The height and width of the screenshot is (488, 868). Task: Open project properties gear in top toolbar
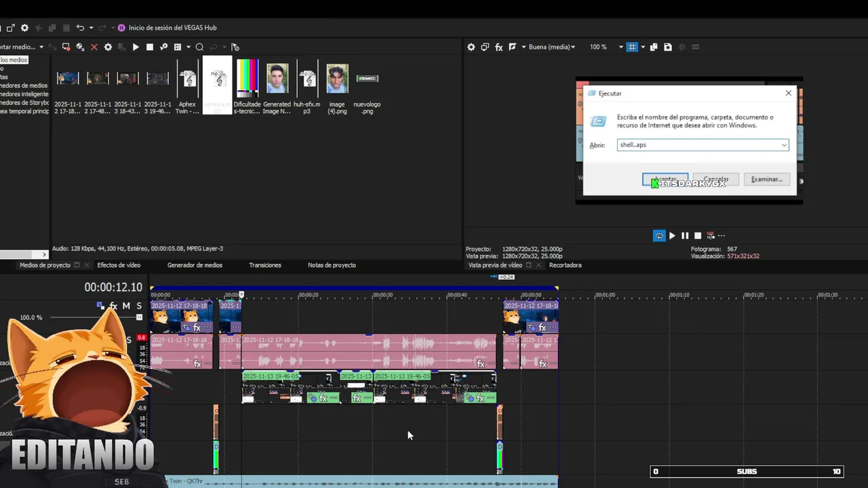(24, 28)
